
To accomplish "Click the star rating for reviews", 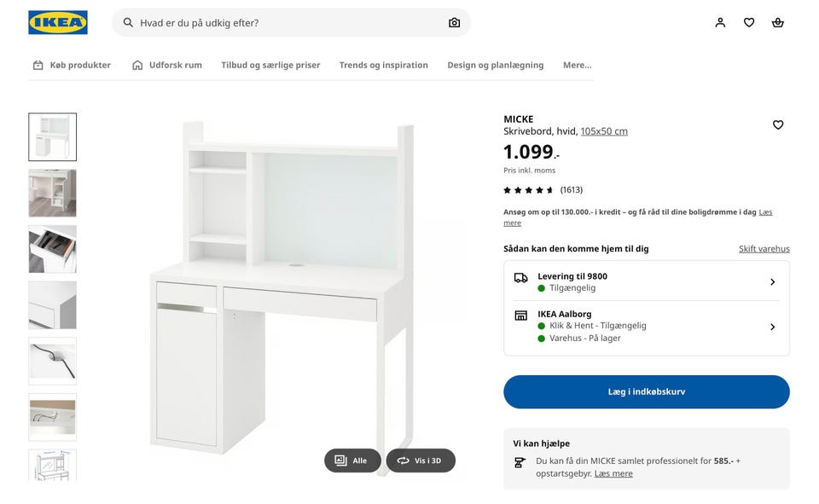I will [x=529, y=190].
